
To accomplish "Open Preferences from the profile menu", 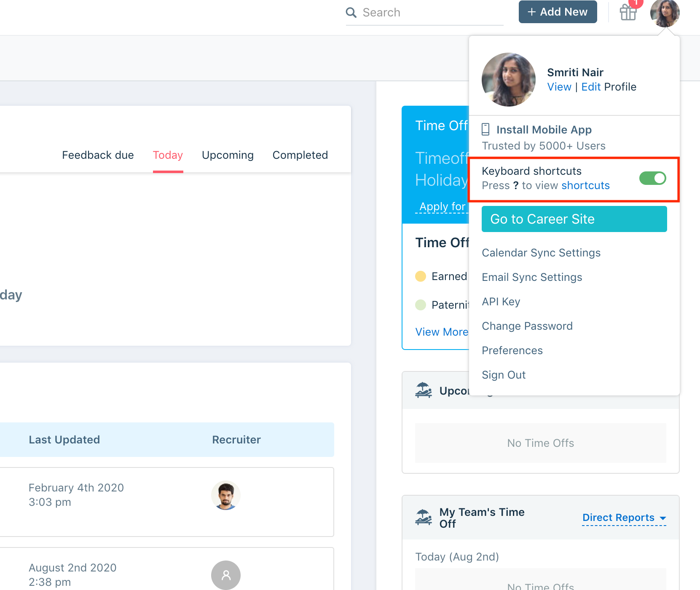I will (x=512, y=350).
